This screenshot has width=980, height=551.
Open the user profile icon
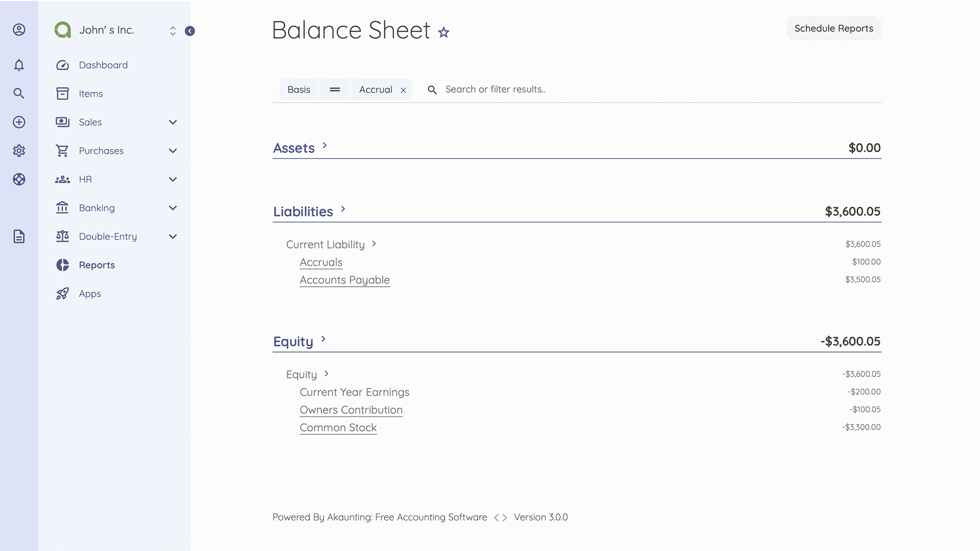tap(19, 30)
